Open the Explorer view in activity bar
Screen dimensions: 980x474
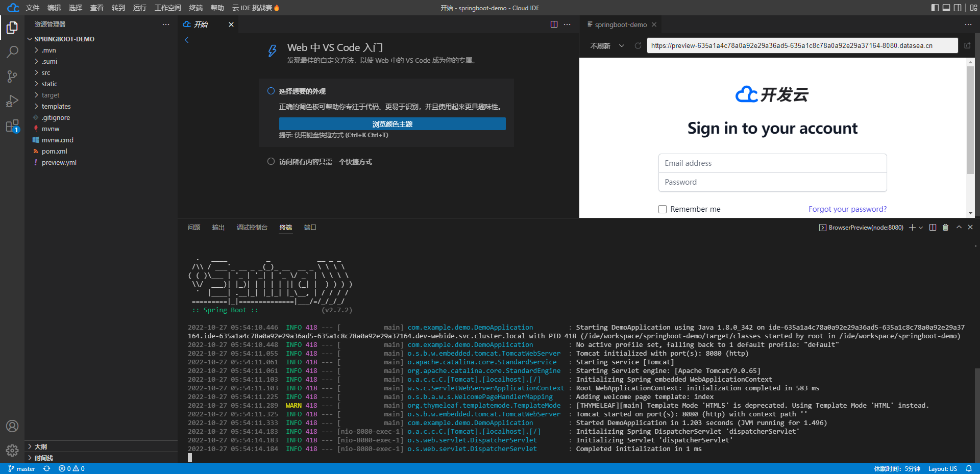12,27
